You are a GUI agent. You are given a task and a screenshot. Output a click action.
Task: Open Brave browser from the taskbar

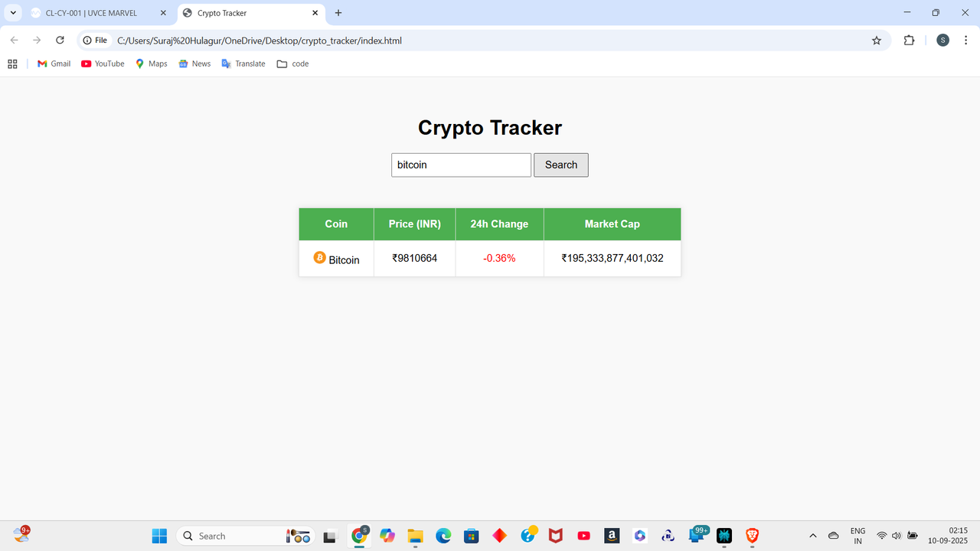pyautogui.click(x=753, y=536)
